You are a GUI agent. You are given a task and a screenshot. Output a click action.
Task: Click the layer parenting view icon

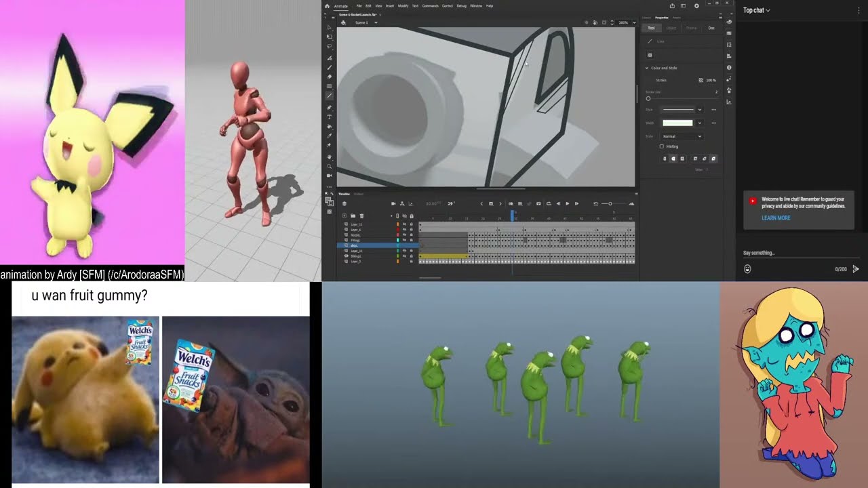(402, 204)
